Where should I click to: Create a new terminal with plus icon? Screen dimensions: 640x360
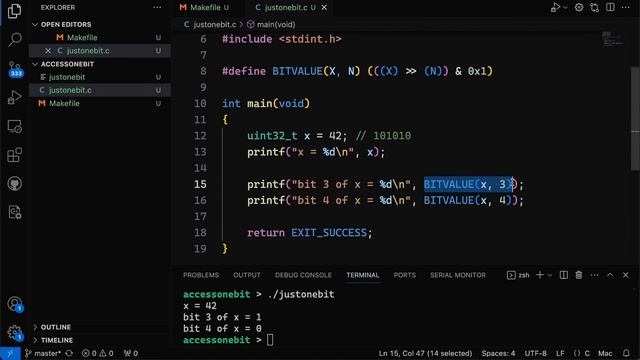(540, 275)
